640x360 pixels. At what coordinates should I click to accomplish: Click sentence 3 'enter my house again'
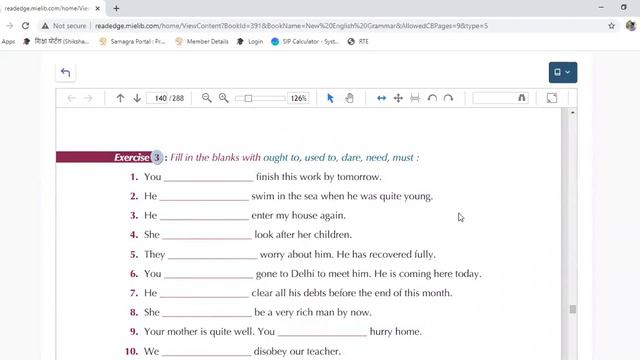298,216
